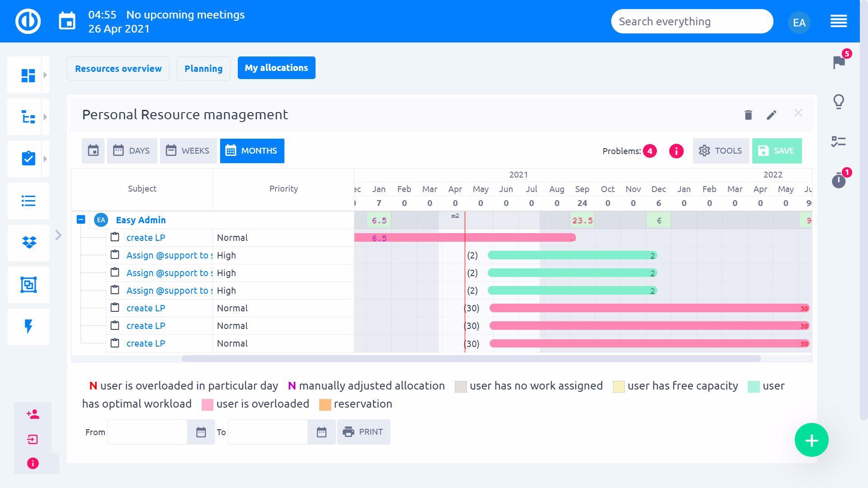This screenshot has width=868, height=488.
Task: Click the lightbulb ideas icon
Action: 839,102
